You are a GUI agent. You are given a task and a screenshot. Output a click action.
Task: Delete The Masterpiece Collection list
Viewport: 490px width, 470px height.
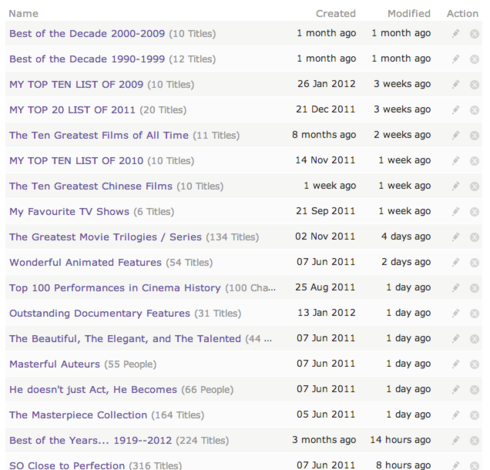click(x=474, y=415)
